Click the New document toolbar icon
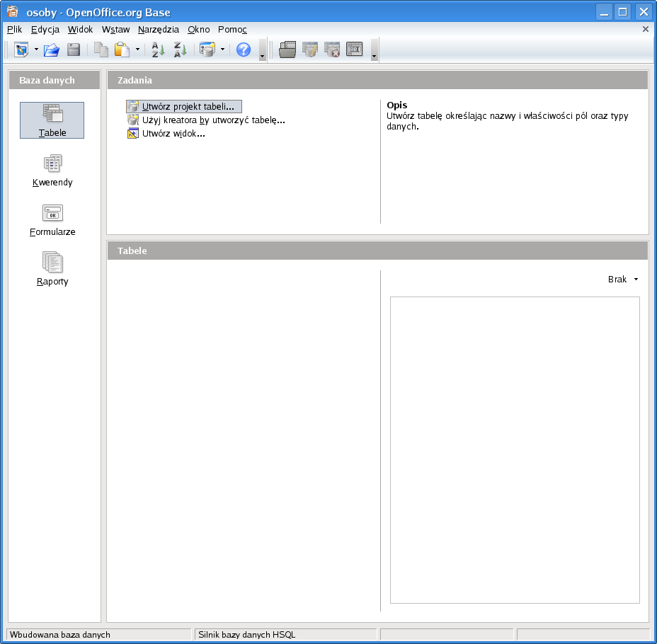 [21, 50]
